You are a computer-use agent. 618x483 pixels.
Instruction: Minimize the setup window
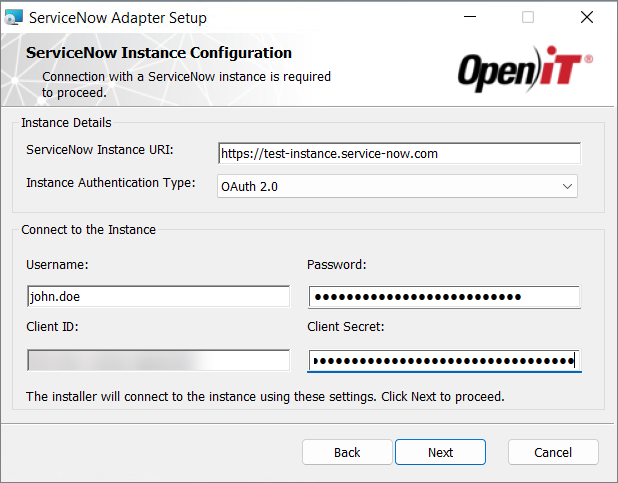click(470, 17)
